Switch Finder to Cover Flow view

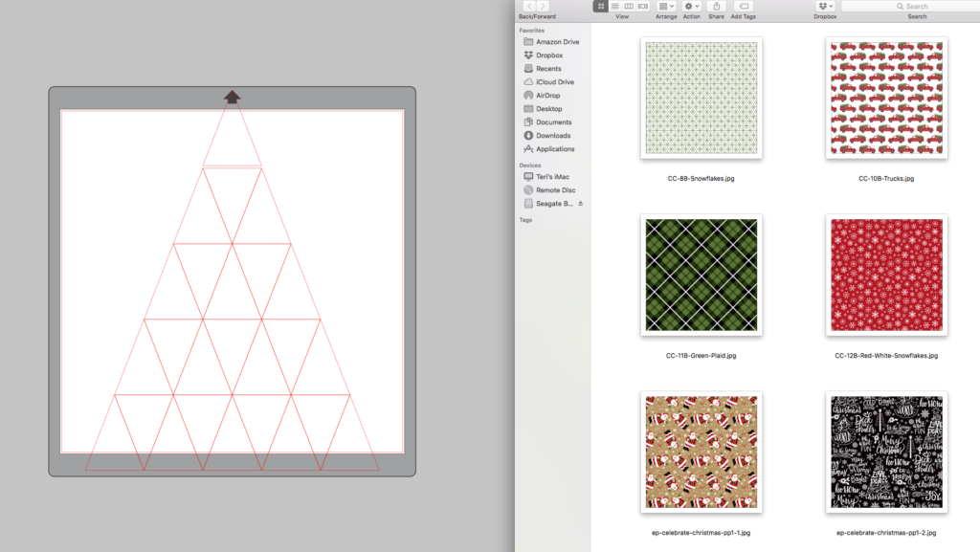click(642, 6)
